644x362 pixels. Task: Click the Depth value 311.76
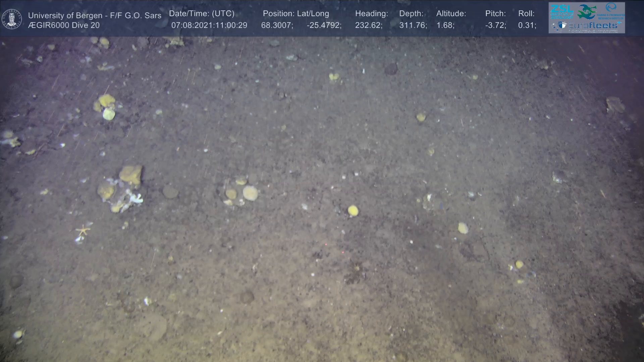[413, 25]
